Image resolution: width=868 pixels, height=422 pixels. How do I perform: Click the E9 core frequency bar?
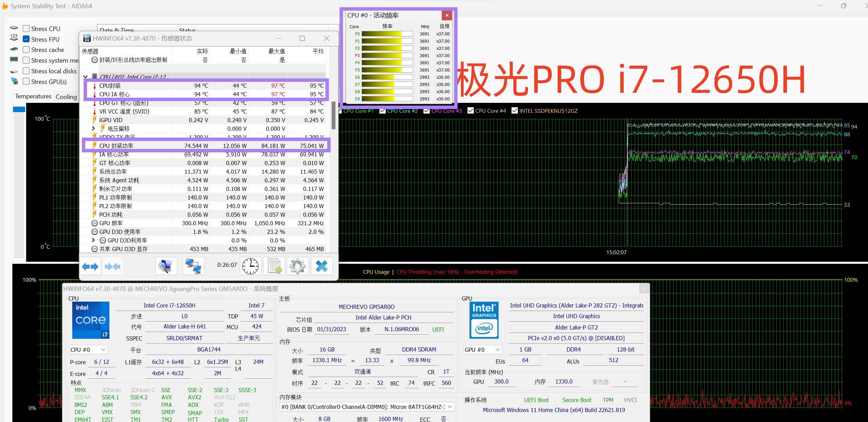[387, 99]
